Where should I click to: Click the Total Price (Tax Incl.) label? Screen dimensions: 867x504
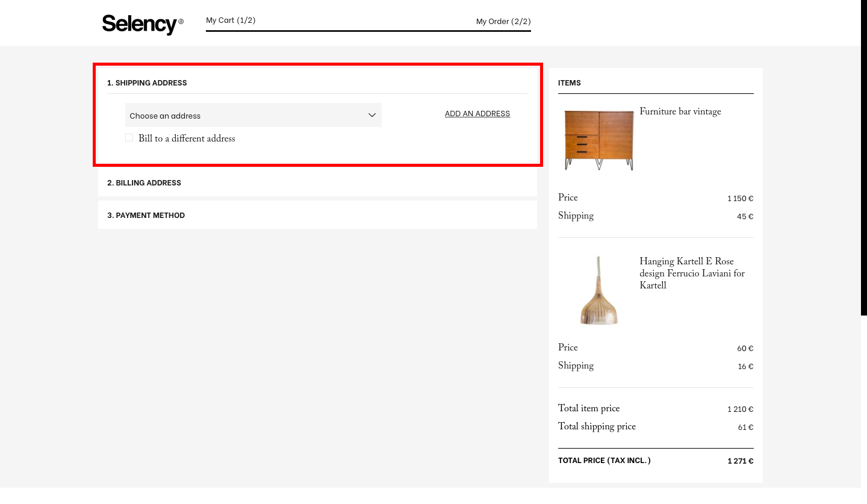pos(604,461)
